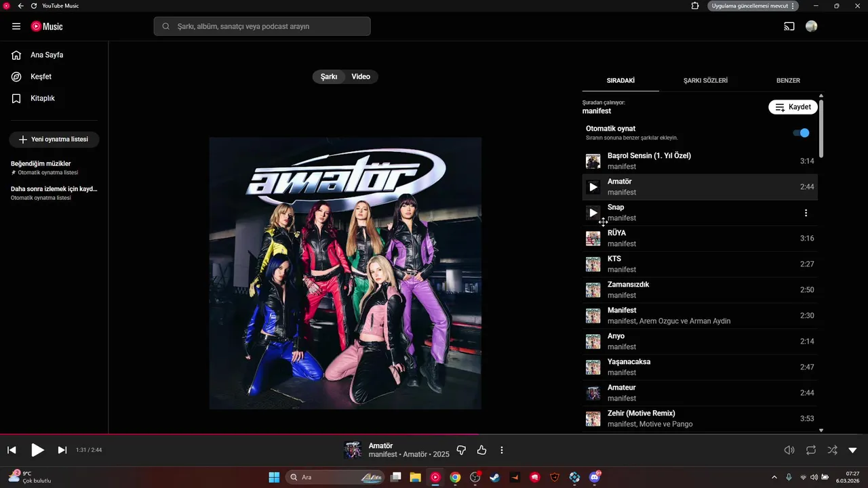
Task: Select Yaşanacaksa in the queue
Action: coord(700,367)
